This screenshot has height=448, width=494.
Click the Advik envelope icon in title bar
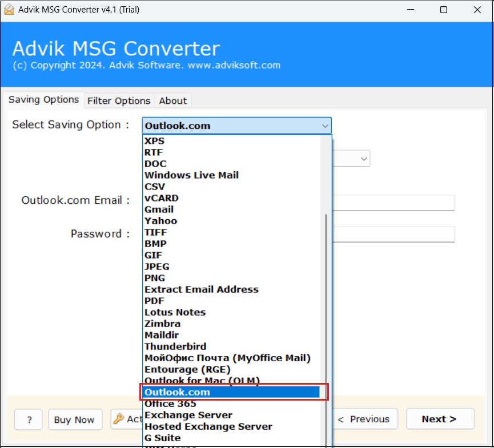tap(9, 9)
